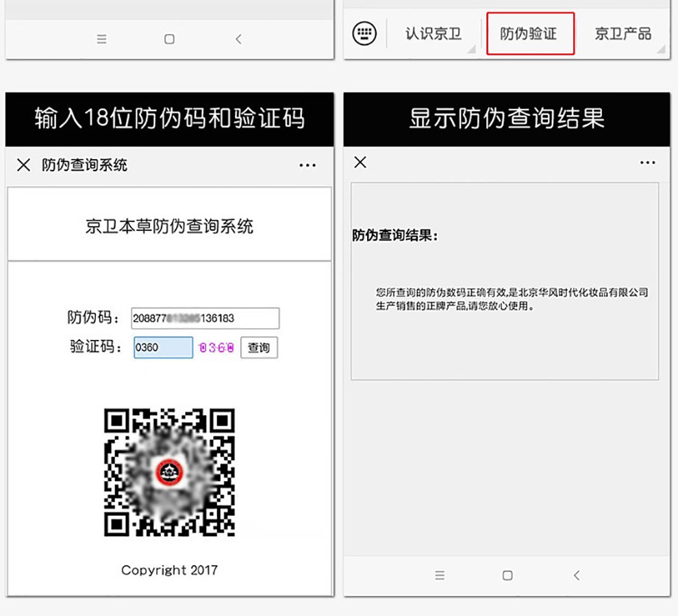Viewport: 678px width, 616px height.
Task: Refresh the purple captcha image 0360
Action: click(216, 347)
